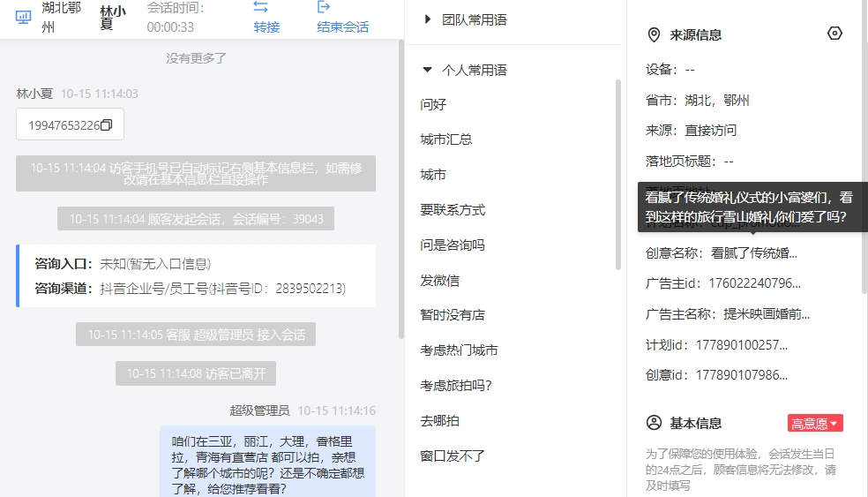Click the 来源：直接访问 field

(x=691, y=130)
